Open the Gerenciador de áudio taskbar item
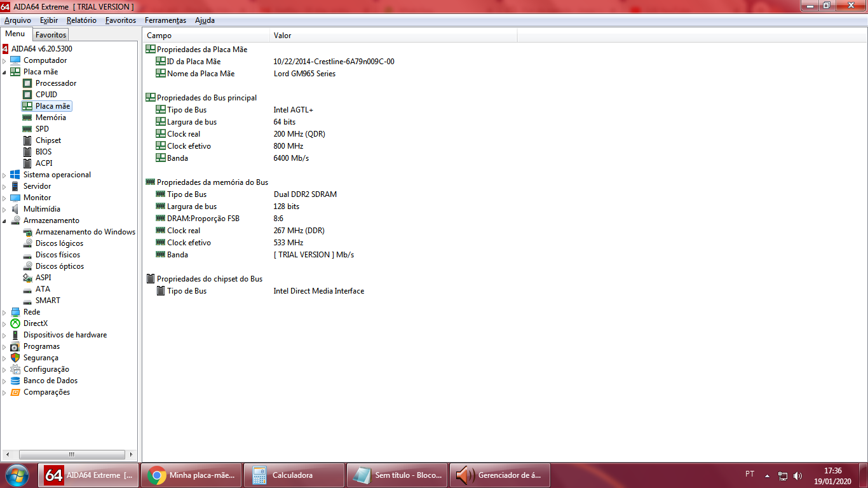This screenshot has height=488, width=868. click(x=499, y=475)
